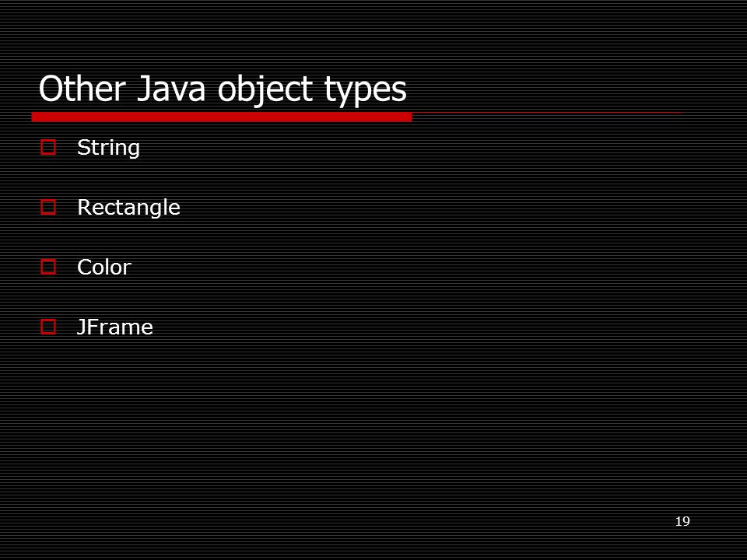Viewport: 747px width, 560px height.
Task: Click the red bullet beside JFrame
Action: pos(48,327)
